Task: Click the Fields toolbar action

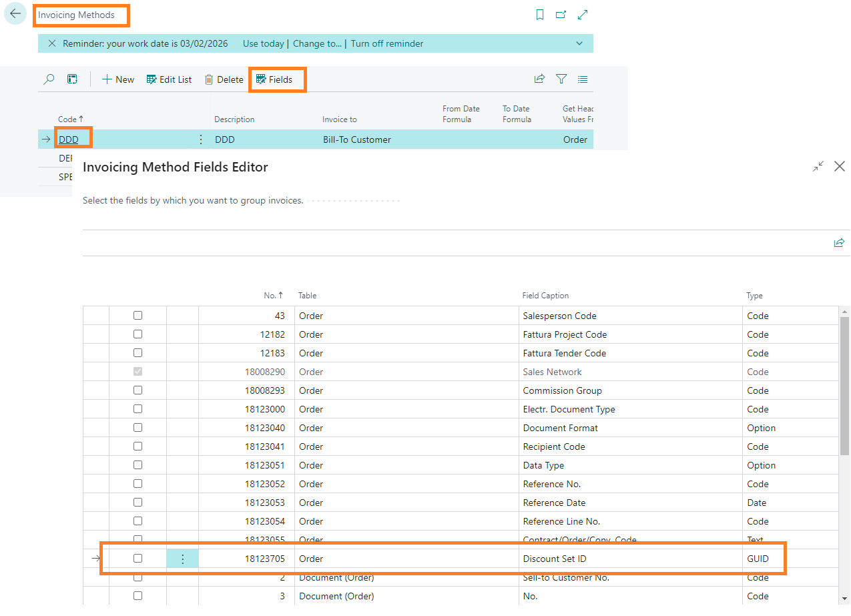Action: point(274,79)
